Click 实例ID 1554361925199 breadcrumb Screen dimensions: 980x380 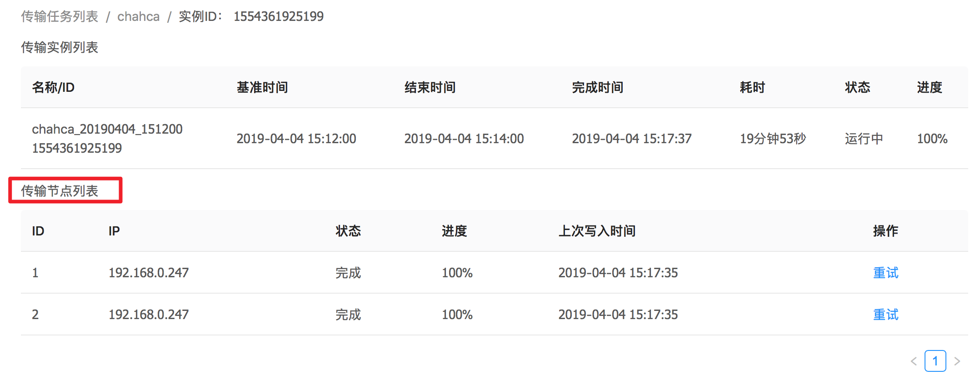point(251,16)
